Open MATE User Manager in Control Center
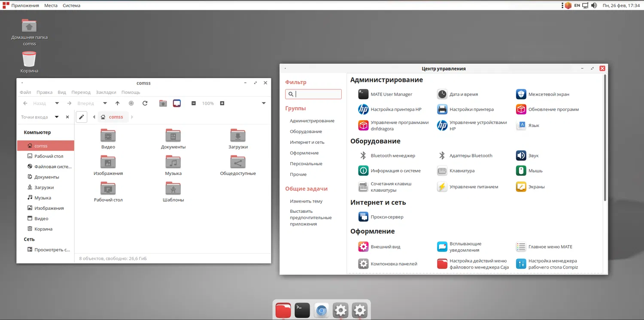This screenshot has width=644, height=320. click(385, 94)
